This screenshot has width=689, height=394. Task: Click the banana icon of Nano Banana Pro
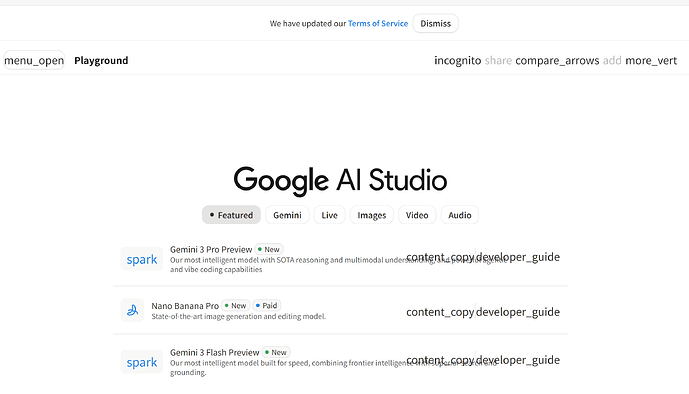pyautogui.click(x=132, y=310)
